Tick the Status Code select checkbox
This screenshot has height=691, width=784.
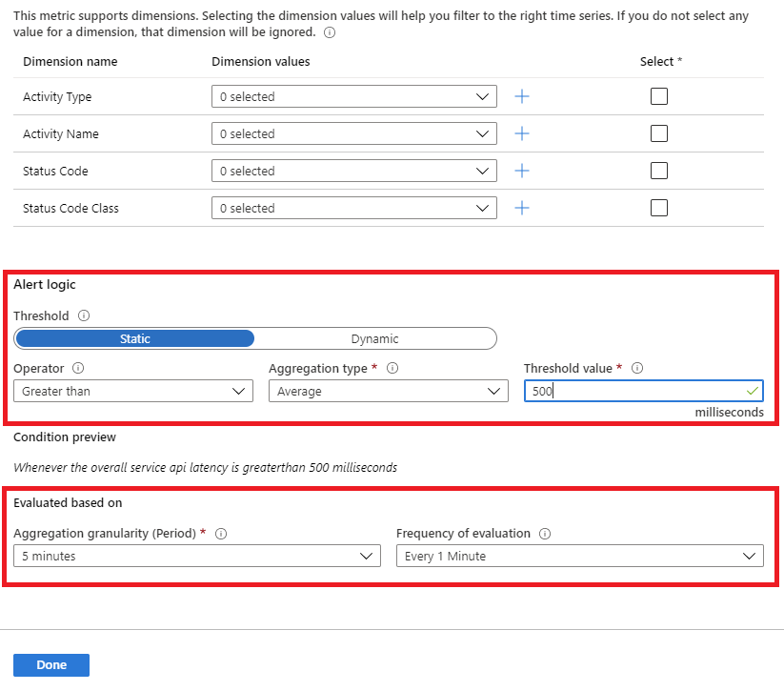[x=658, y=171]
